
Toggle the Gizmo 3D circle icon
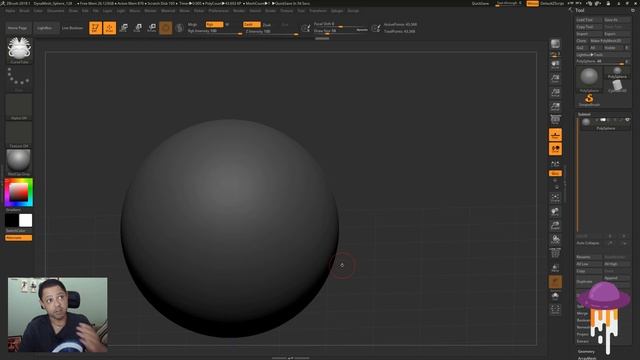coord(166,28)
